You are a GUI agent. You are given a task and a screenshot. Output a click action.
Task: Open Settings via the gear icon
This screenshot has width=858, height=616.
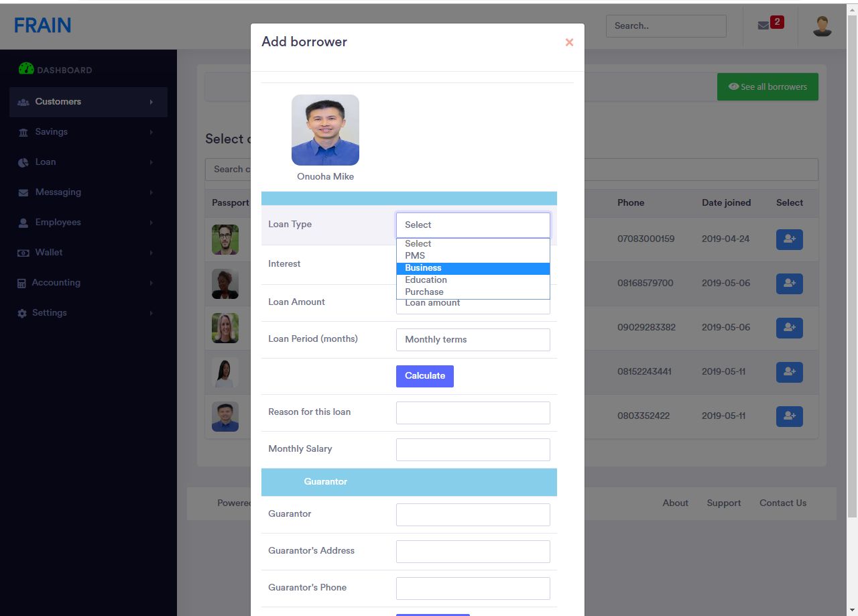pos(21,312)
